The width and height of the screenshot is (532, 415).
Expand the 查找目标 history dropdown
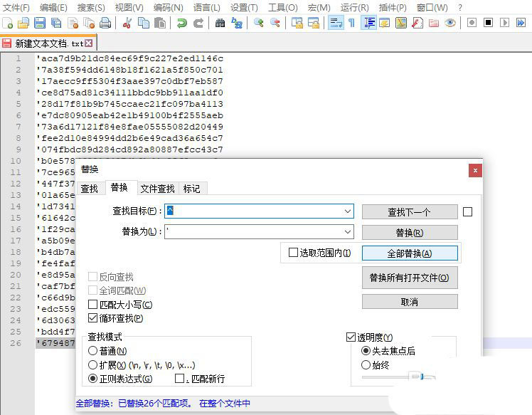348,211
